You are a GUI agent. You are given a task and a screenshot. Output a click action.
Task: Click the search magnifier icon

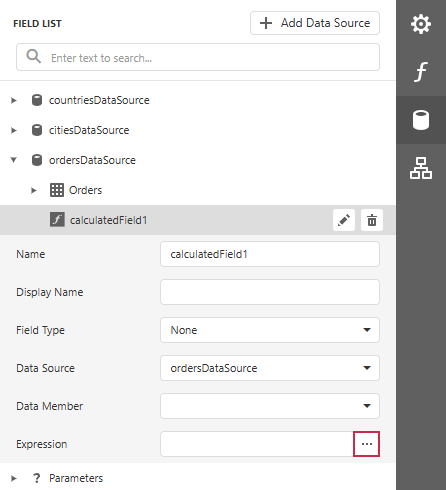[x=34, y=57]
